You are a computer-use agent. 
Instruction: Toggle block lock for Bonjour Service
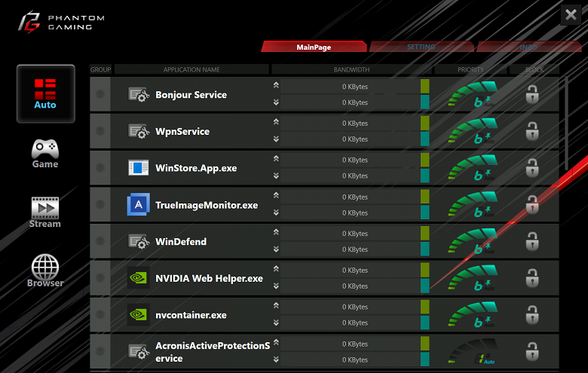click(532, 94)
